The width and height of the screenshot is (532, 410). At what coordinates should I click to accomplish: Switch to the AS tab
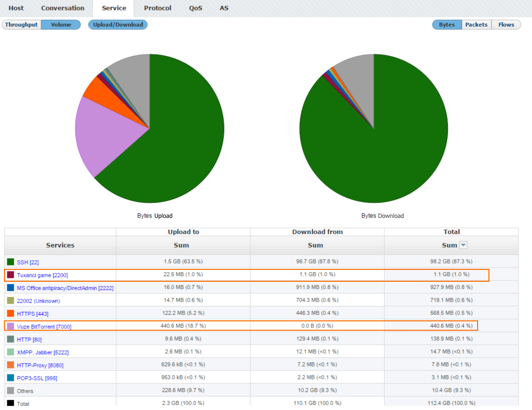224,8
